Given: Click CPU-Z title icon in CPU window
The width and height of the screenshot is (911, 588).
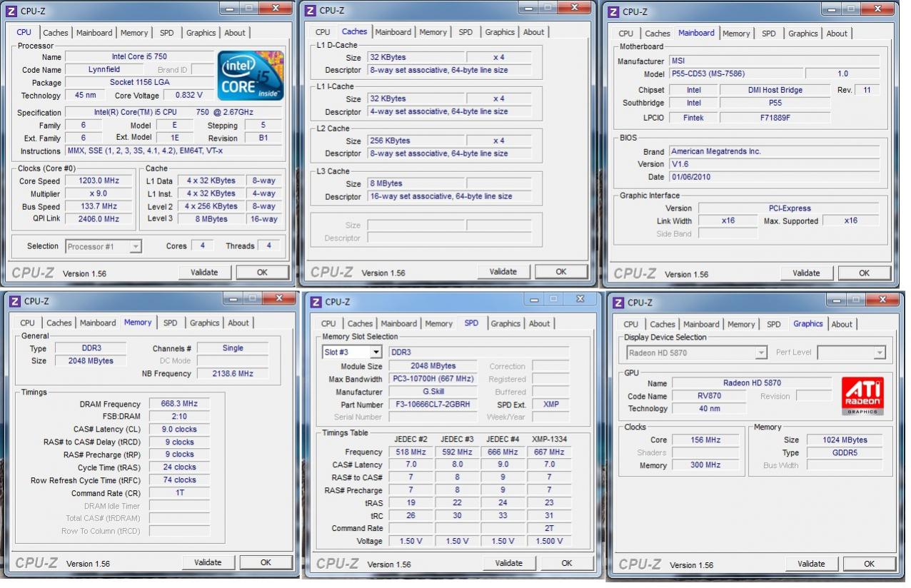Looking at the screenshot, I should pos(12,11).
